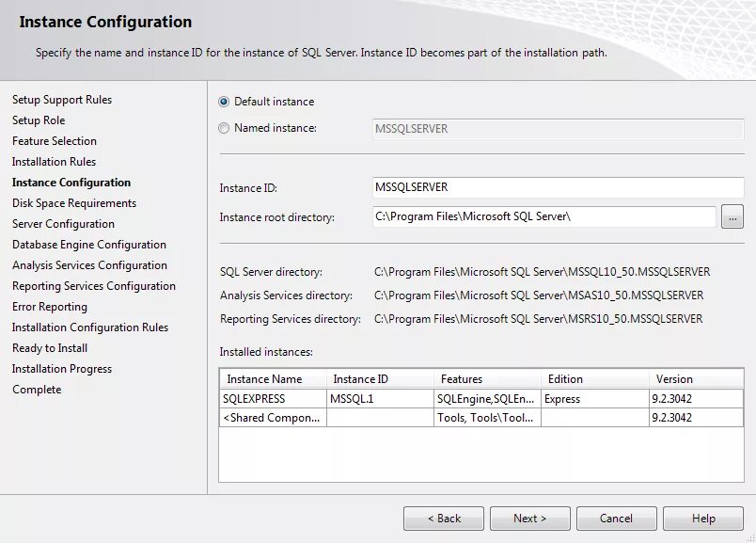Open Installation Progress step
This screenshot has width=756, height=543.
coord(62,369)
